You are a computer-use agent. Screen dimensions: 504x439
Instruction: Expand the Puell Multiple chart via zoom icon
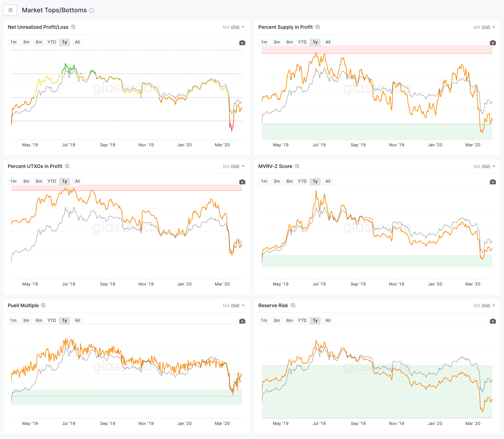43,305
